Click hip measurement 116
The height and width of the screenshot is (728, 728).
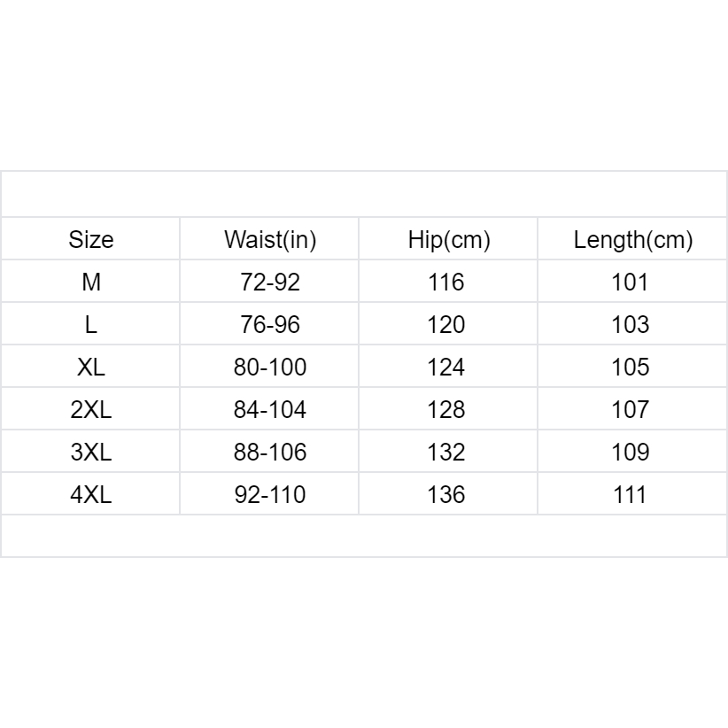pos(446,282)
